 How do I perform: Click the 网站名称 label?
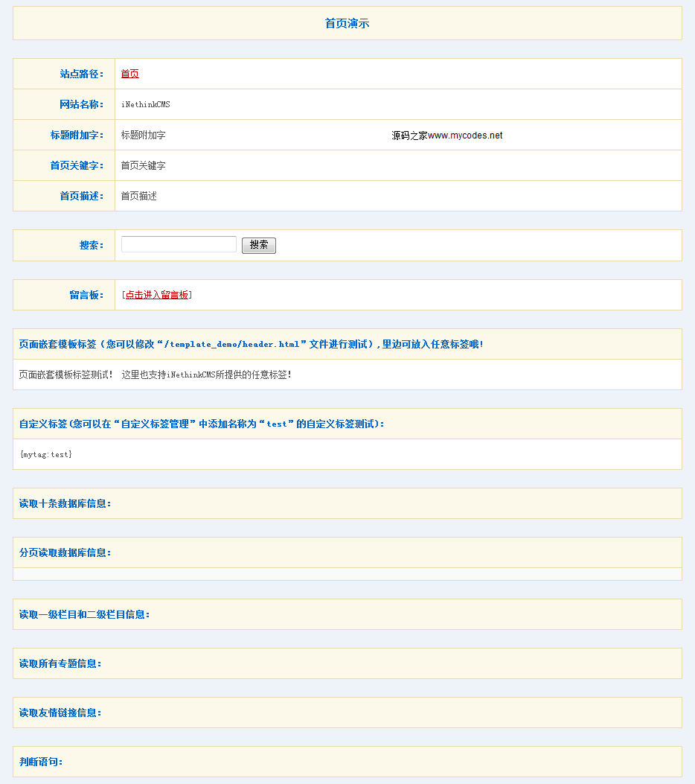[82, 104]
